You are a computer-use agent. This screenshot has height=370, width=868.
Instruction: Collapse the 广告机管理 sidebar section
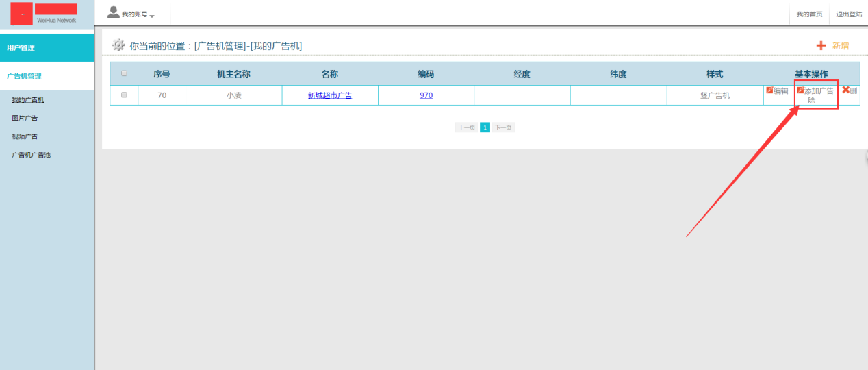click(x=47, y=76)
